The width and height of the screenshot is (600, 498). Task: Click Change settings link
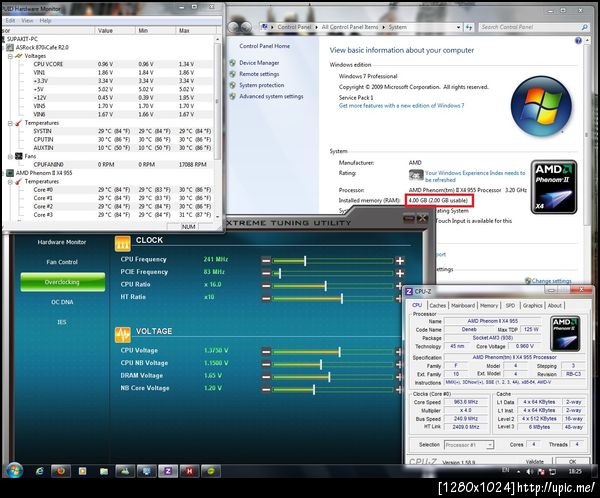(551, 281)
